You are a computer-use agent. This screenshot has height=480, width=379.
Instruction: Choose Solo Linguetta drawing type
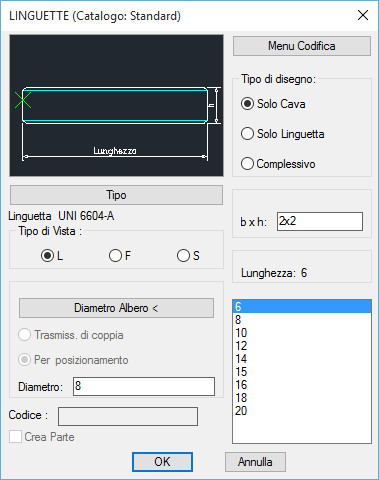(282, 134)
